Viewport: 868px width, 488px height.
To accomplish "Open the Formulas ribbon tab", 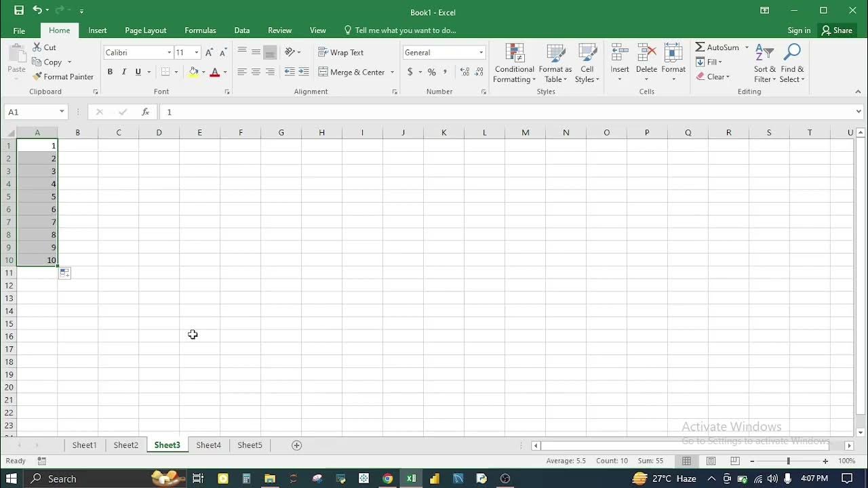I will [x=200, y=30].
